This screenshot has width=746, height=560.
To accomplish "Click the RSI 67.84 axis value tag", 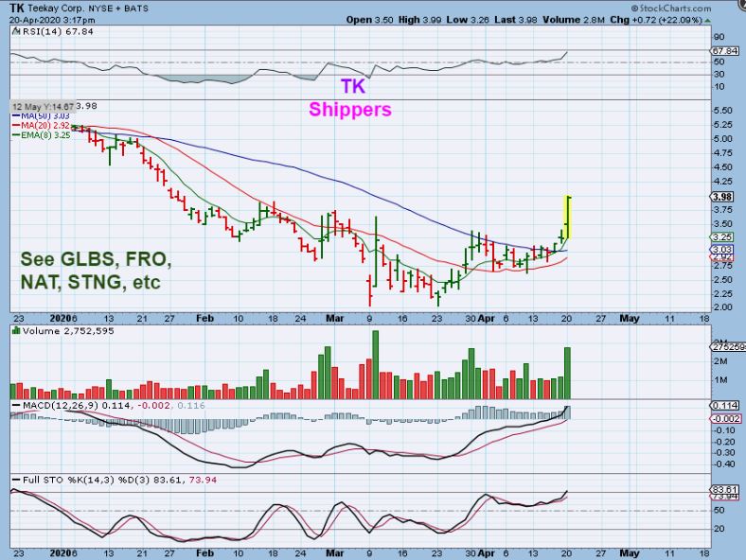I will click(x=725, y=50).
